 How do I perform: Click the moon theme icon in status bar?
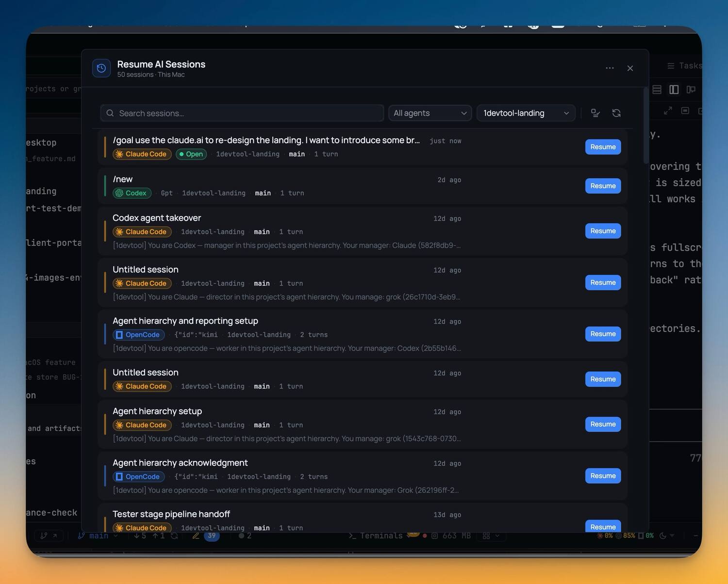663,536
